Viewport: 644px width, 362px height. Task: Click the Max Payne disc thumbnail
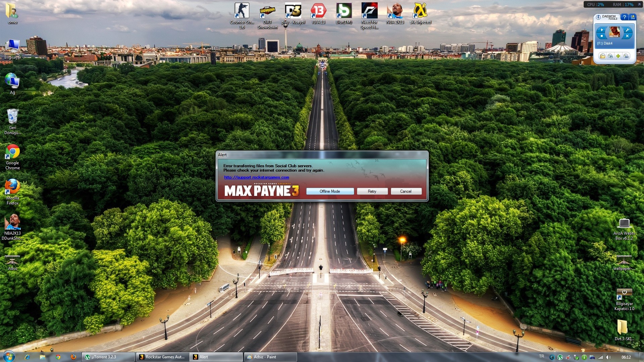614,32
